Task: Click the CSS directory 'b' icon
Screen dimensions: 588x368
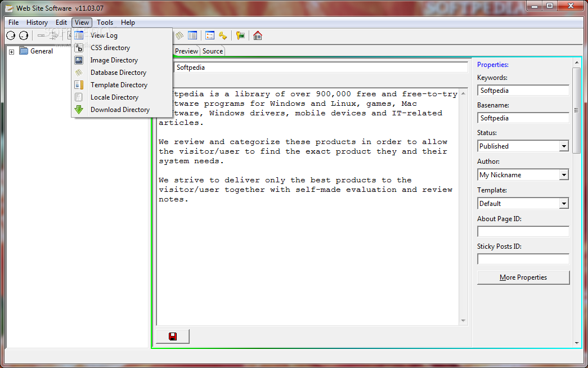Action: (79, 48)
